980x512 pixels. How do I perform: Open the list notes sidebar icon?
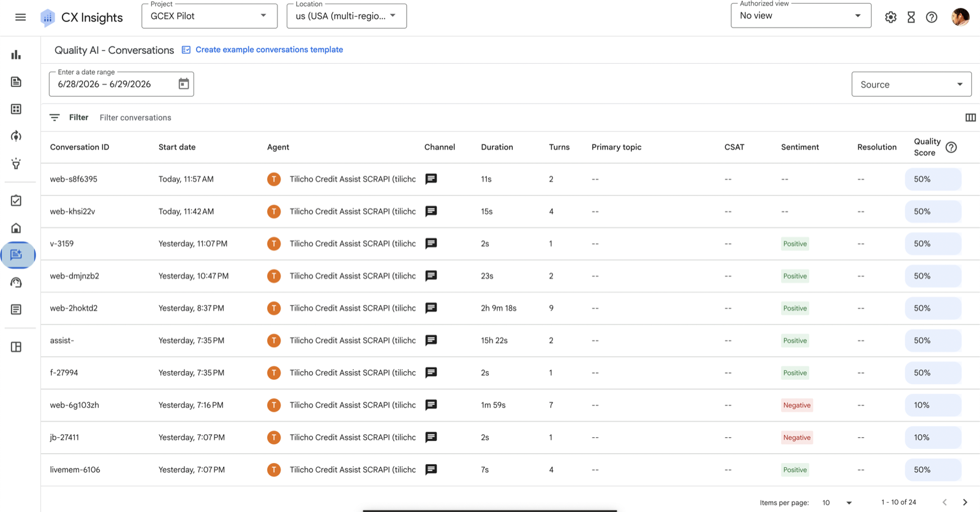[x=16, y=309]
